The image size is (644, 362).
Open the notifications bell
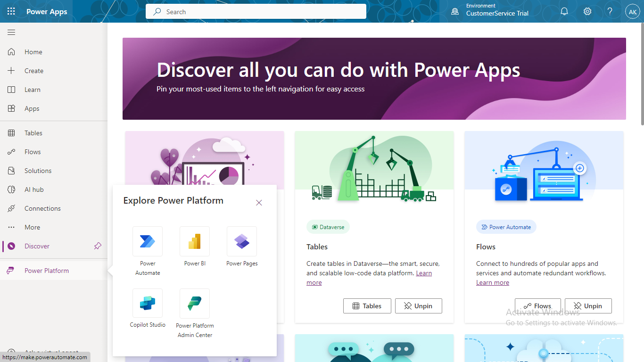[564, 11]
